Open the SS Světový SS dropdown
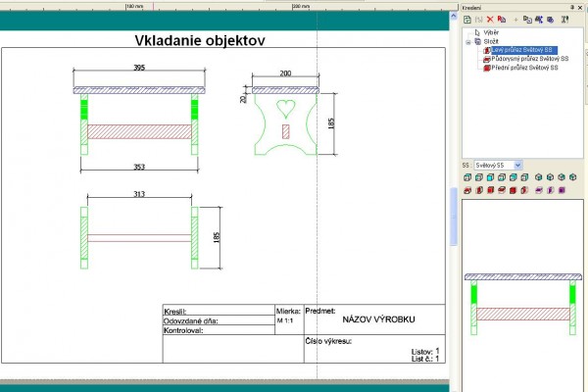The image size is (588, 392). pos(517,165)
